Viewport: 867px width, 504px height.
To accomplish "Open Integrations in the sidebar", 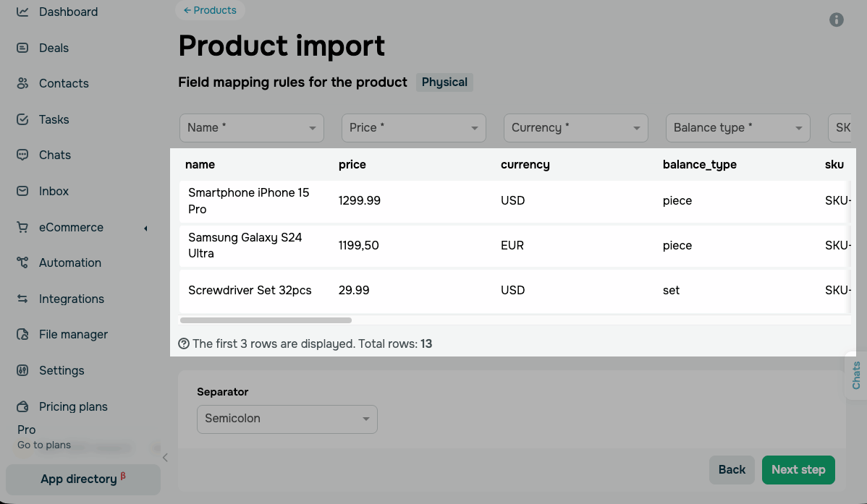I will 72,299.
